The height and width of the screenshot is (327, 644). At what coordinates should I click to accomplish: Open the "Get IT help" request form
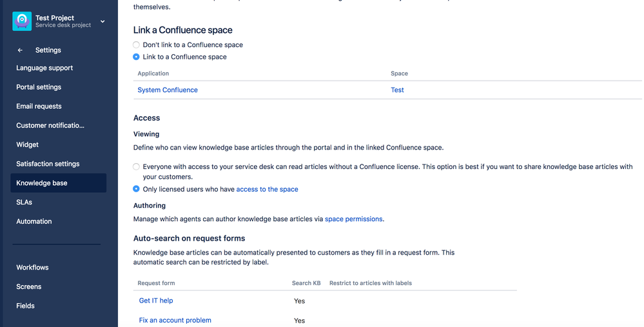tap(155, 301)
